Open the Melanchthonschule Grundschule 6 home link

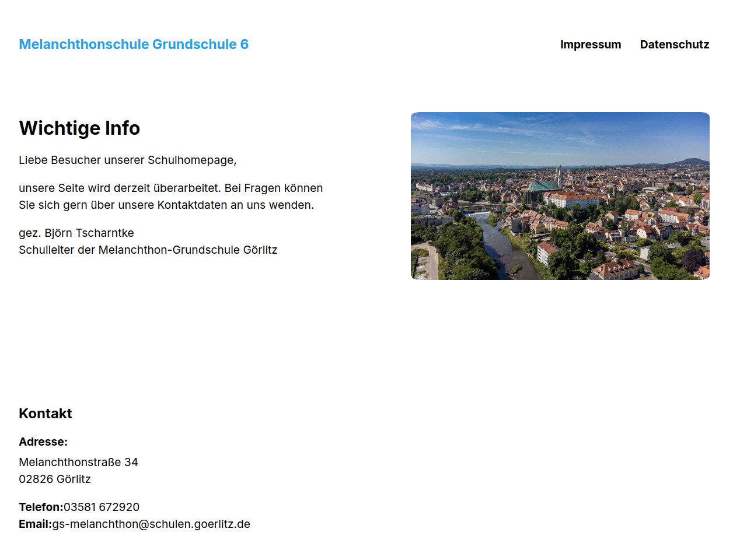[x=134, y=44]
